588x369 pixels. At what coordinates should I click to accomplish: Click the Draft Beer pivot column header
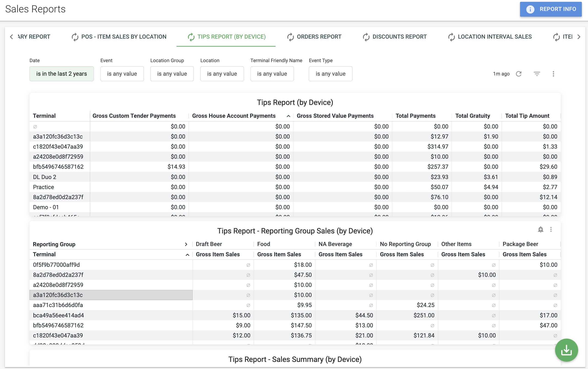[209, 244]
